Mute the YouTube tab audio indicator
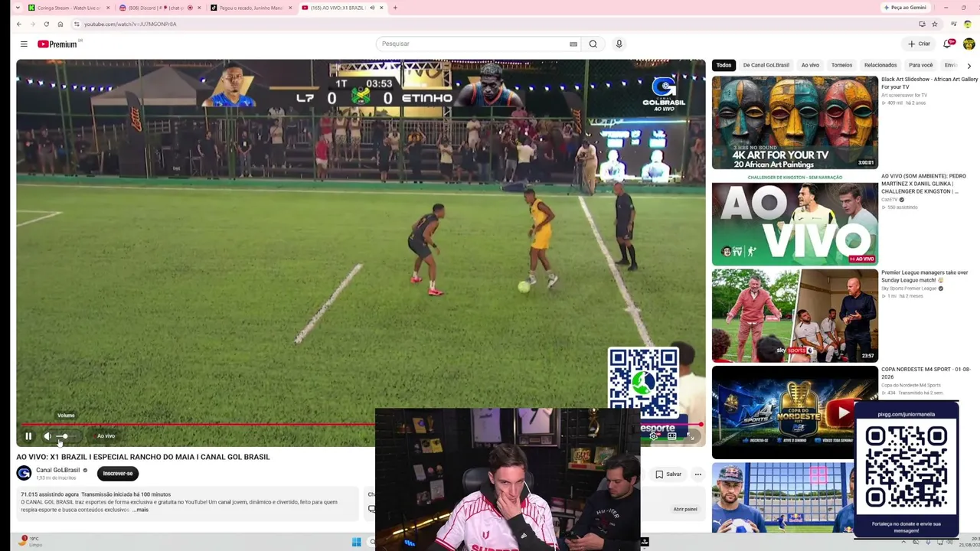 [x=372, y=8]
